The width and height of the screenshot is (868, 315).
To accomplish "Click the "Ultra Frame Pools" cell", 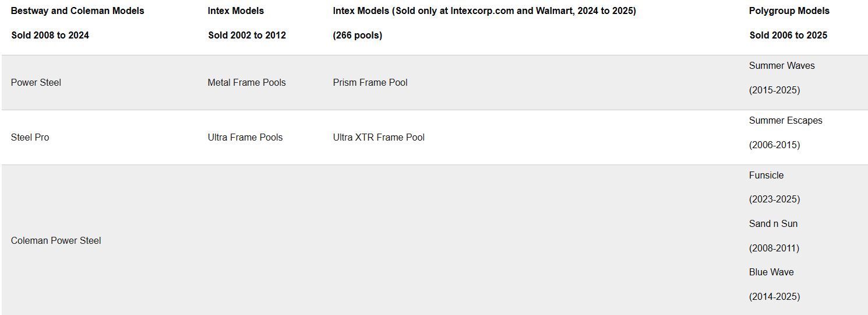I will point(245,137).
